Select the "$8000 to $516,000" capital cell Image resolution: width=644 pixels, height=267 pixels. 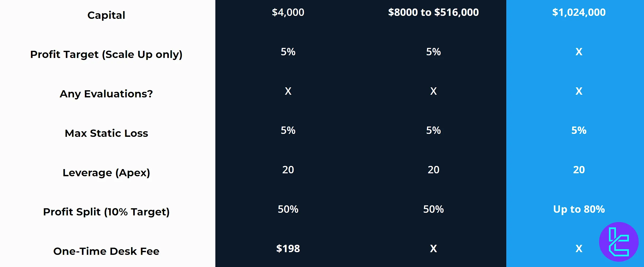[433, 12]
